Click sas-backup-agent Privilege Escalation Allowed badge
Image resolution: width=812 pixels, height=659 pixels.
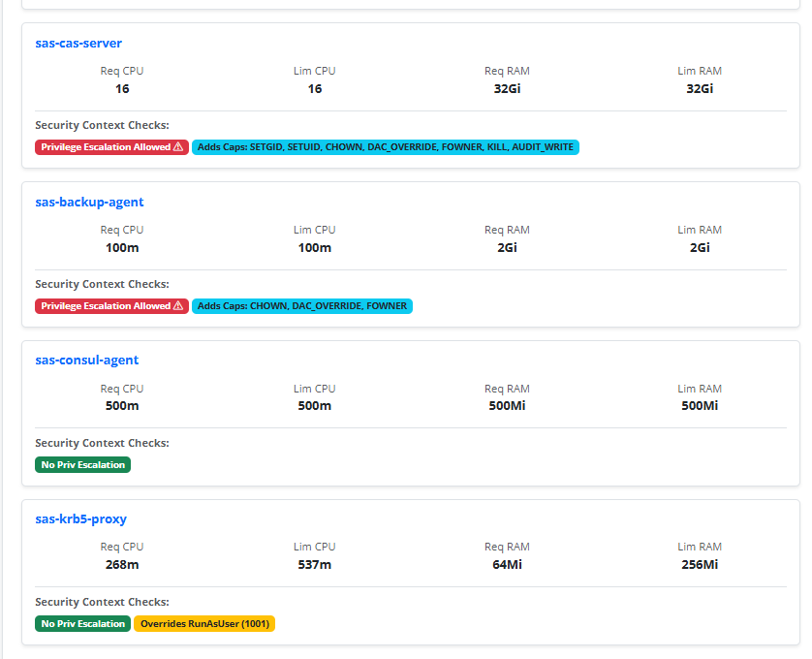coord(111,306)
